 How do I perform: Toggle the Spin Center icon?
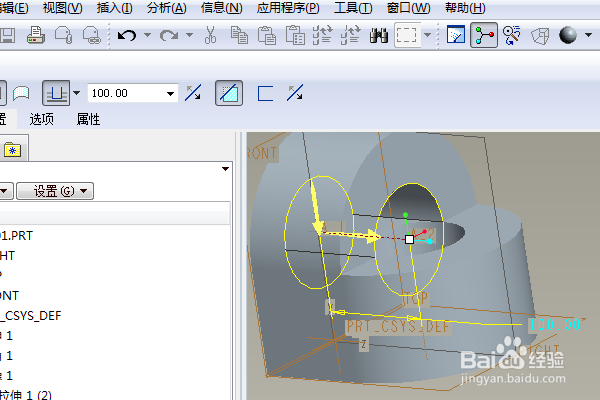(484, 35)
